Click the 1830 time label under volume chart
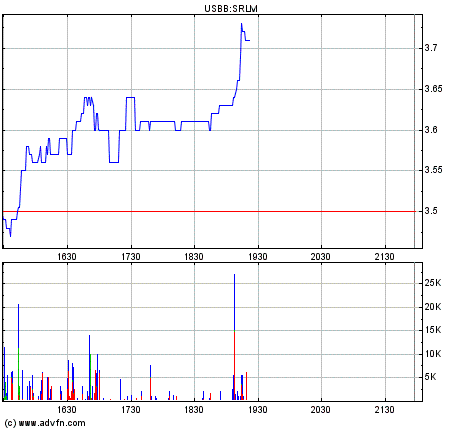 [x=194, y=409]
